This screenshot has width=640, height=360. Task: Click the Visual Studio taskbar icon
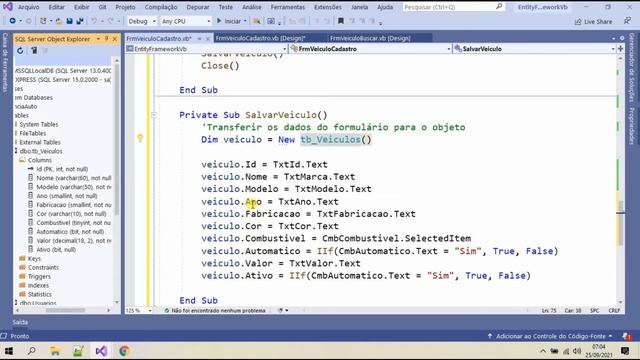(x=101, y=351)
